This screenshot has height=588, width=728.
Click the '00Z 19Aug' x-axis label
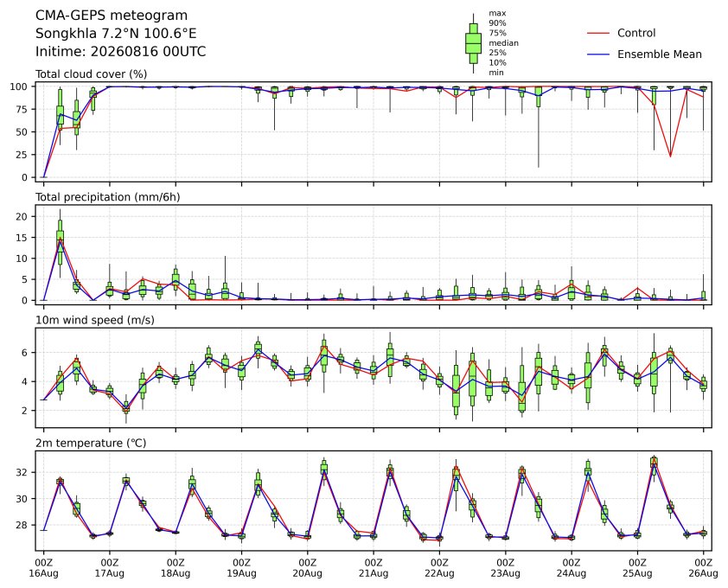pos(241,568)
